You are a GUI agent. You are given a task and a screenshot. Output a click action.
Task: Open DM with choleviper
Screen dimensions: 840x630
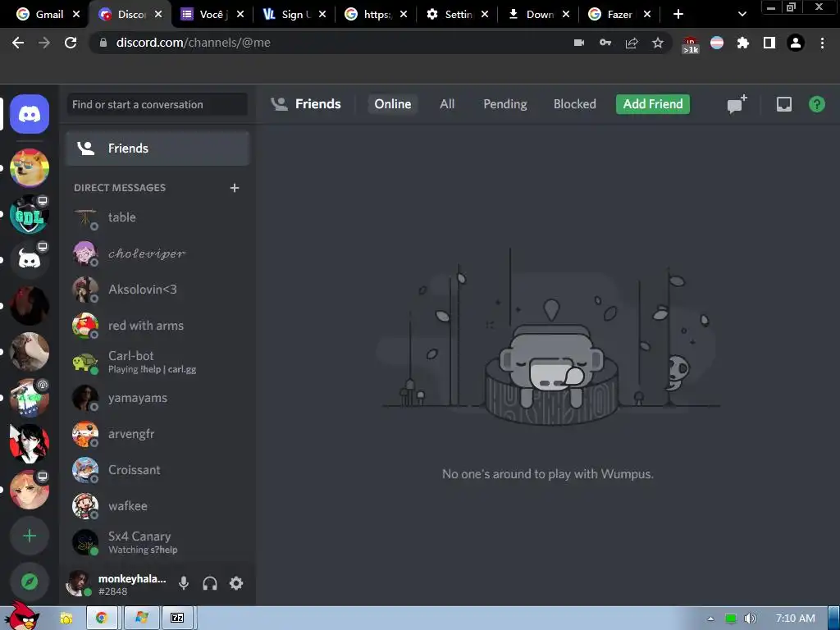[x=158, y=253]
